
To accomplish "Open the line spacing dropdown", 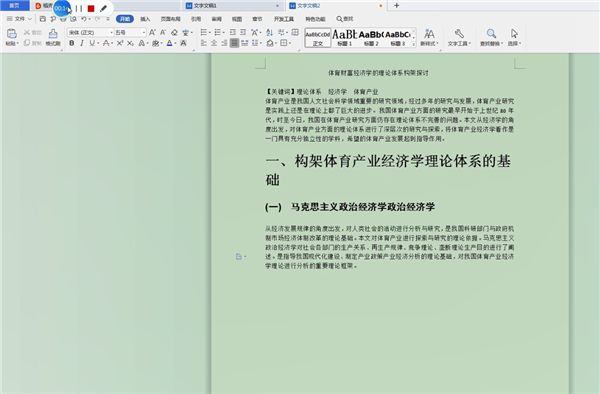I will click(255, 43).
